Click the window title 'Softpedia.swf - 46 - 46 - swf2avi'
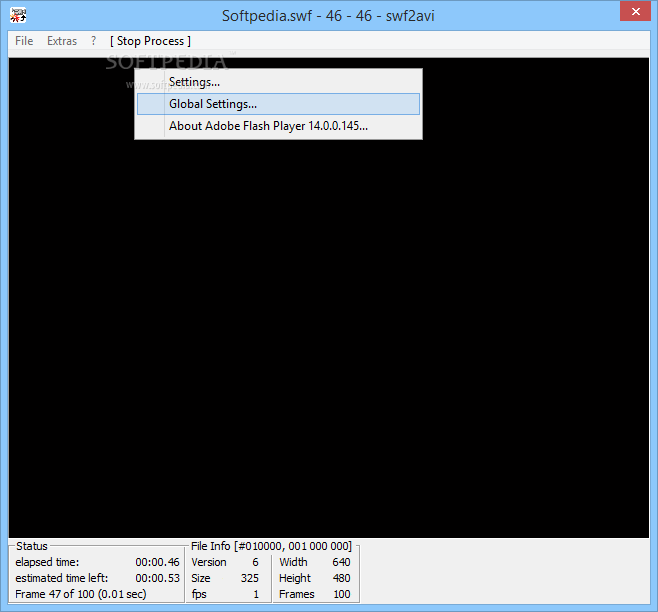 (x=328, y=16)
